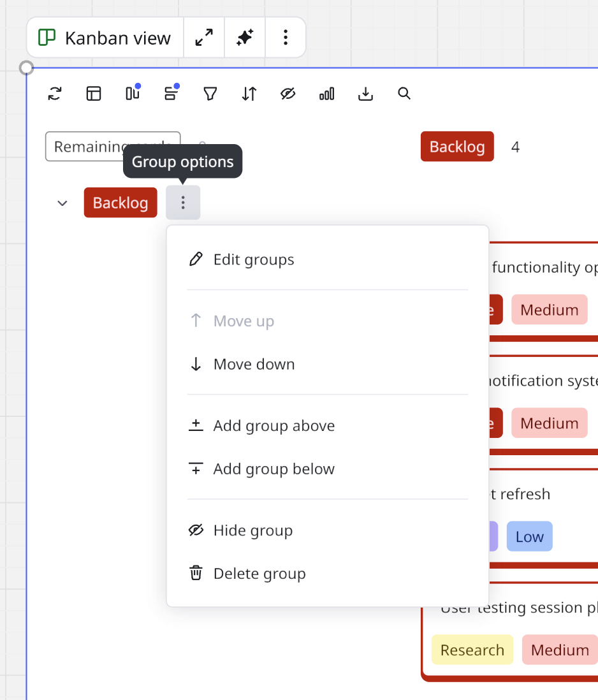Collapse the Backlog group chevron
The image size is (598, 700).
[62, 203]
